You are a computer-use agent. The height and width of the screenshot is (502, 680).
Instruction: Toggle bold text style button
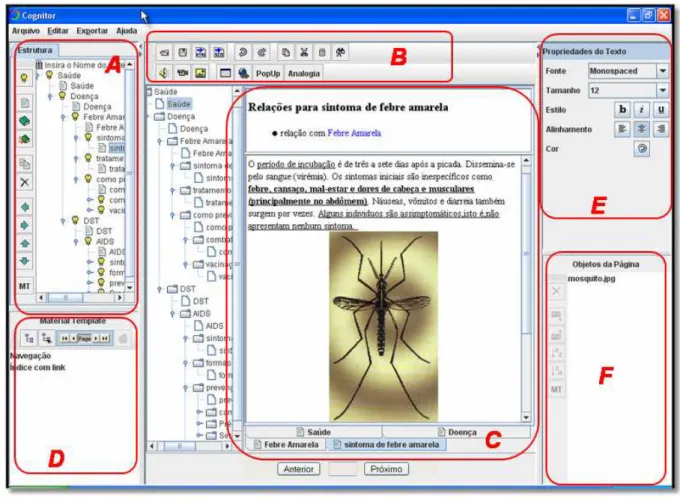pos(623,110)
